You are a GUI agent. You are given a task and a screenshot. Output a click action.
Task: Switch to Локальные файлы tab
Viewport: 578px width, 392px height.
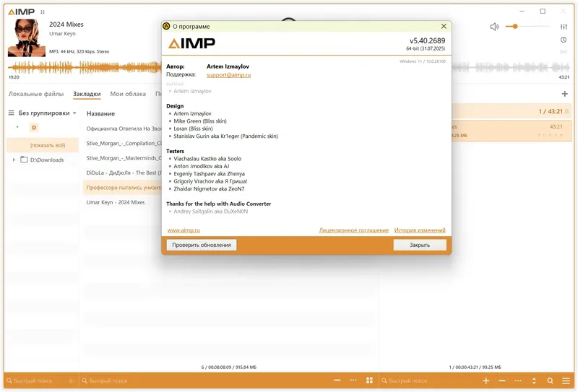point(36,94)
